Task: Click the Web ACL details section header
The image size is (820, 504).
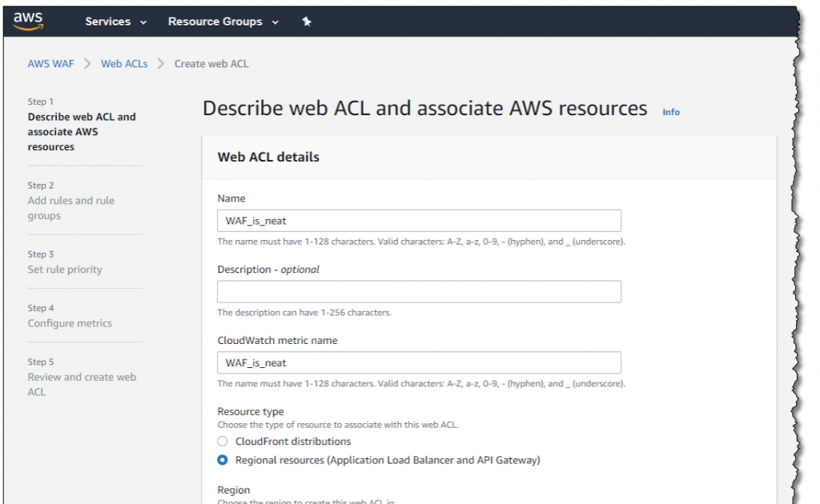Action: 268,158
